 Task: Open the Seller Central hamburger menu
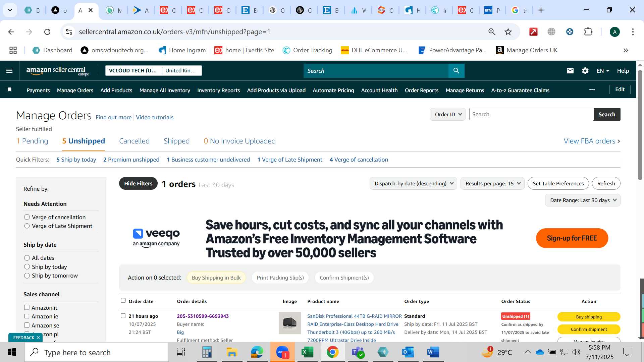pos(9,71)
